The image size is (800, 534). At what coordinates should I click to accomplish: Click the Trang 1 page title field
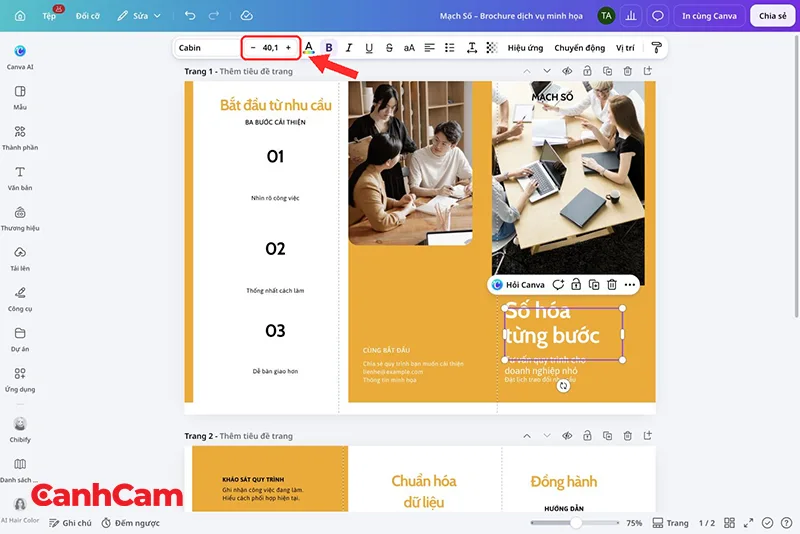click(x=256, y=71)
